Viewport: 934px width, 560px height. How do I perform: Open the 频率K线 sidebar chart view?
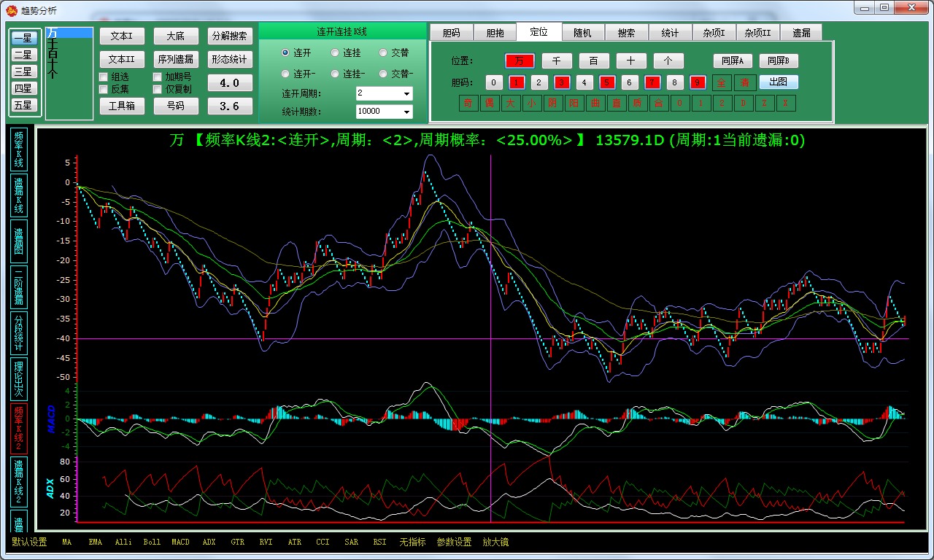pyautogui.click(x=19, y=149)
